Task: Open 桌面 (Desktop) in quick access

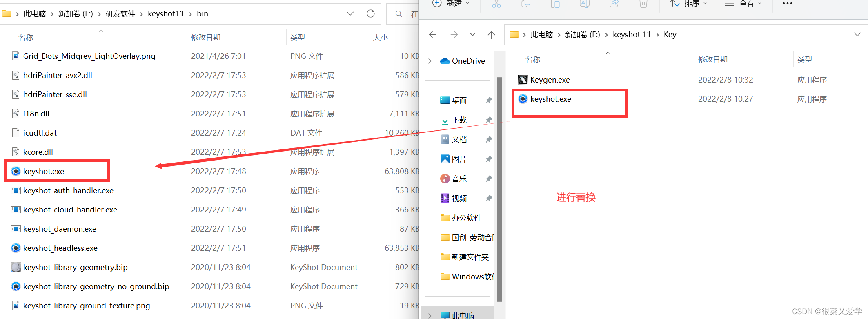Action: (454, 100)
